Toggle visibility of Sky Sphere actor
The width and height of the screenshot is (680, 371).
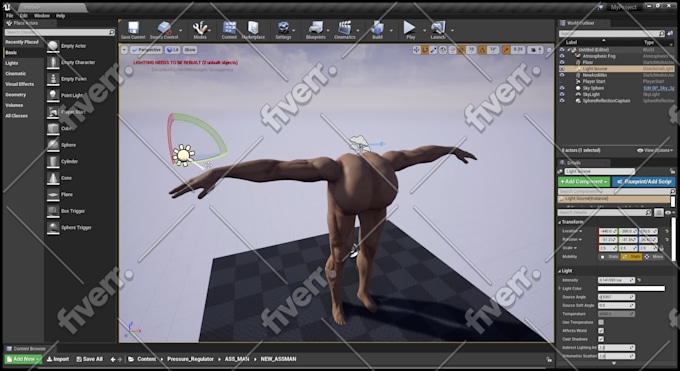(x=562, y=88)
